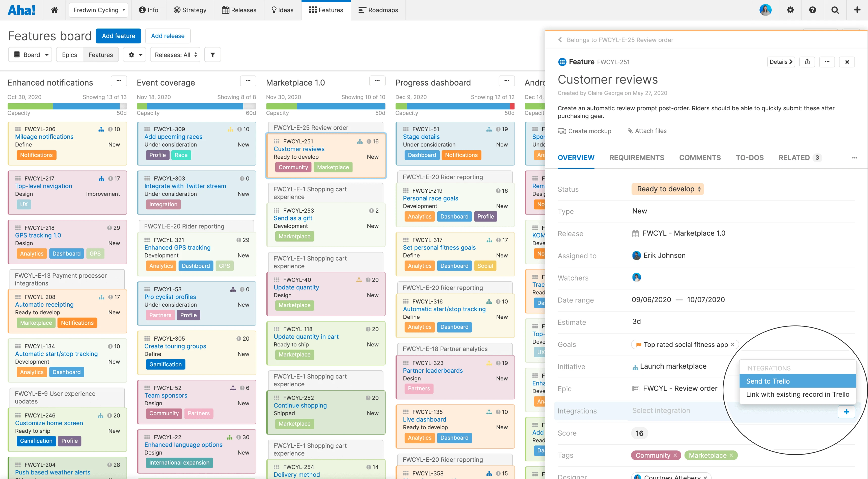Screen dimensions: 868x479
Task: Click the user avatar in the top bar
Action: point(765,10)
